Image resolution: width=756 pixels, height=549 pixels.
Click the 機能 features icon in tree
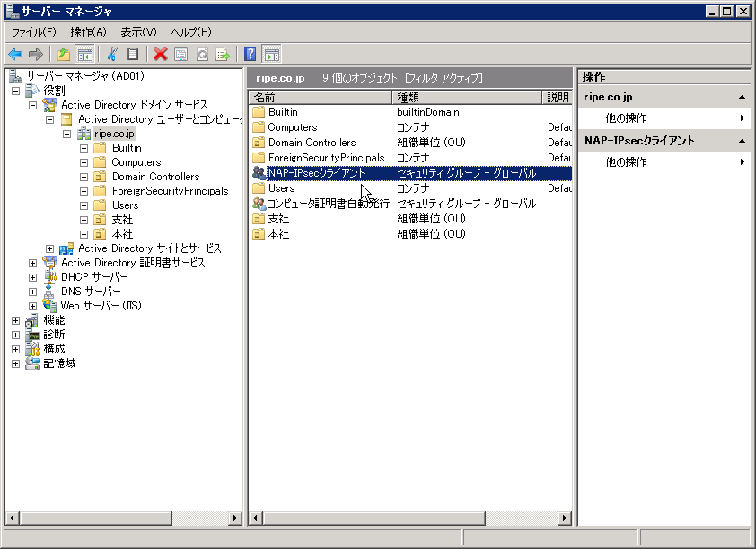click(x=31, y=320)
